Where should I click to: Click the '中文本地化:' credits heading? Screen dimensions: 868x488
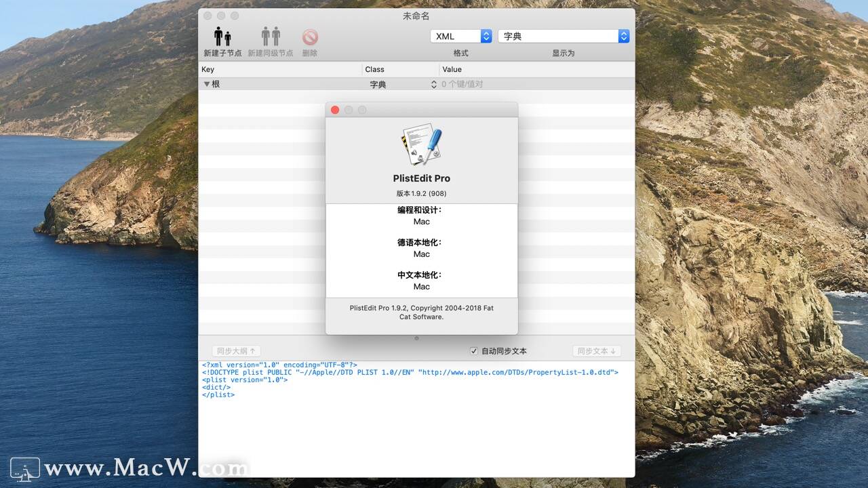pos(420,275)
